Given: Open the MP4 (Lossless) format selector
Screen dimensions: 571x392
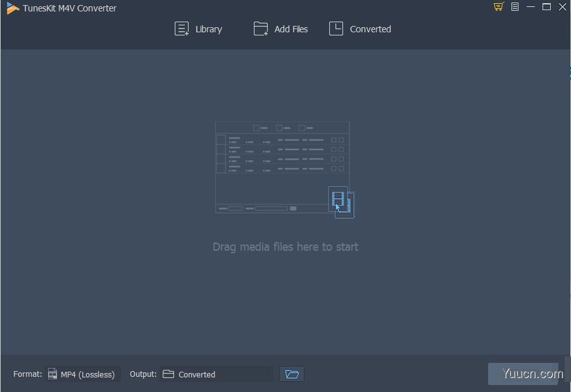Looking at the screenshot, I should click(x=87, y=374).
